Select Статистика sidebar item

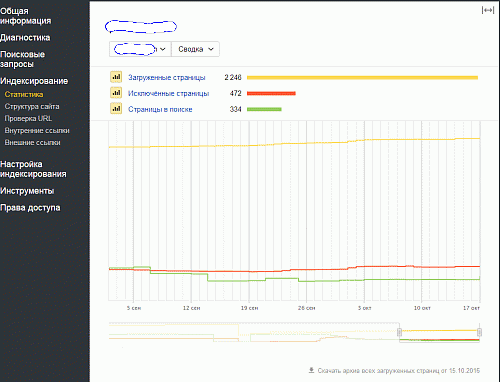click(24, 94)
